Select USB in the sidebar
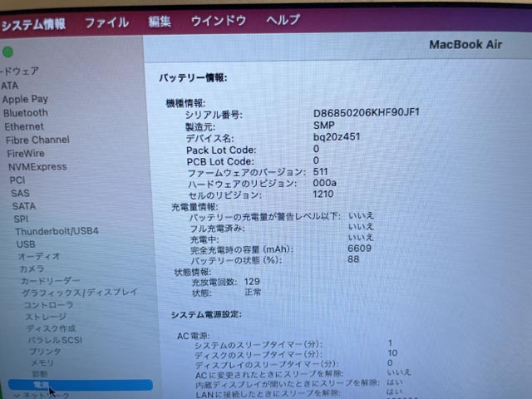This screenshot has width=532, height=399. pos(26,244)
